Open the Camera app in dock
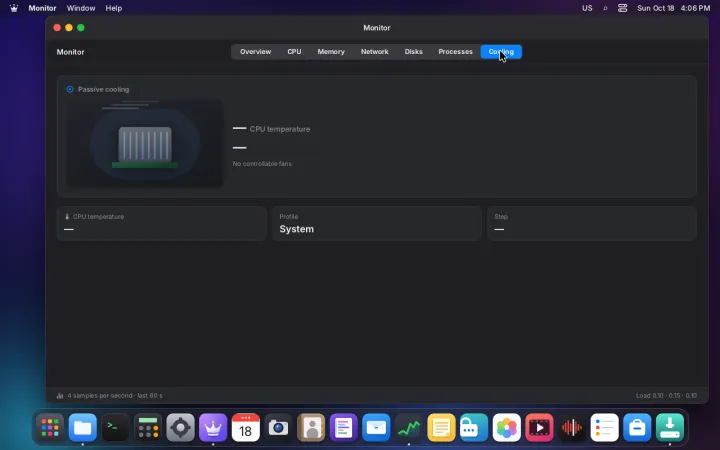Image resolution: width=720 pixels, height=450 pixels. click(278, 428)
